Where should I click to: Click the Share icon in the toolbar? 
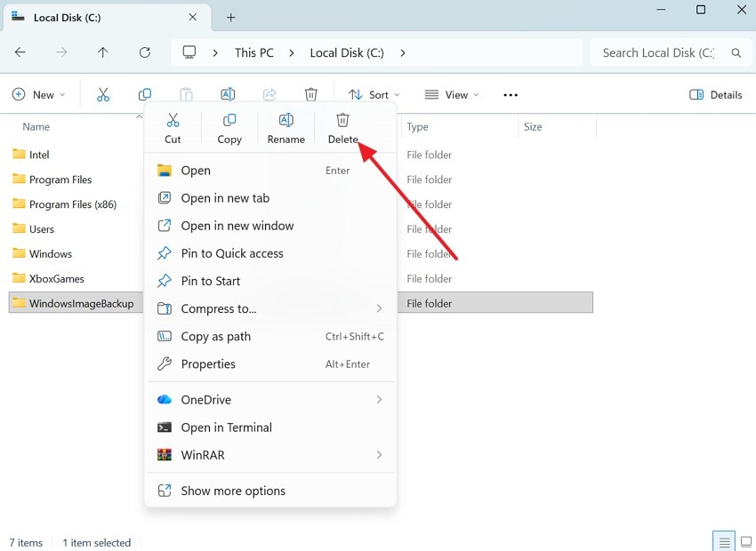[x=269, y=94]
